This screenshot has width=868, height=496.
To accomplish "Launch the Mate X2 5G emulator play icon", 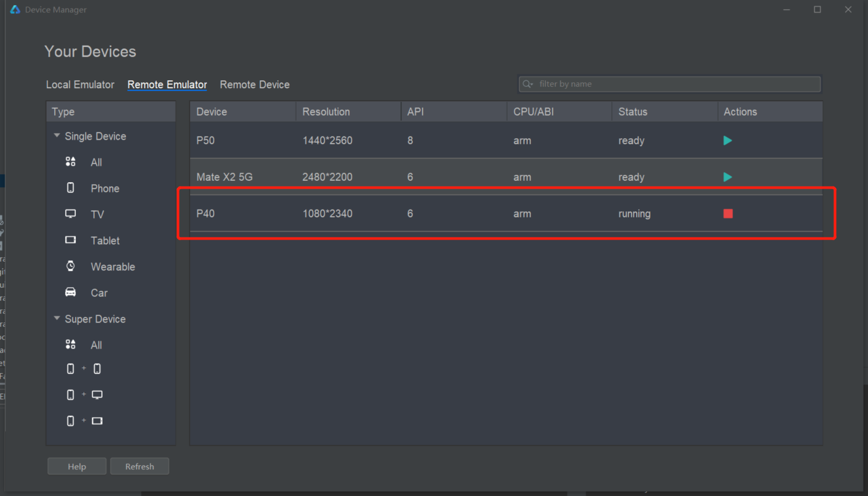I will (x=728, y=177).
